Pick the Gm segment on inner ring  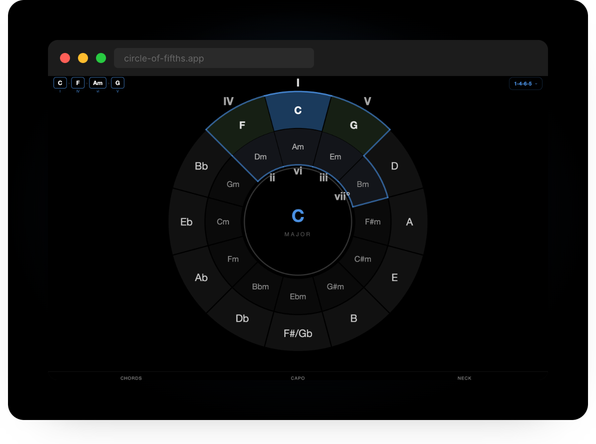click(233, 184)
